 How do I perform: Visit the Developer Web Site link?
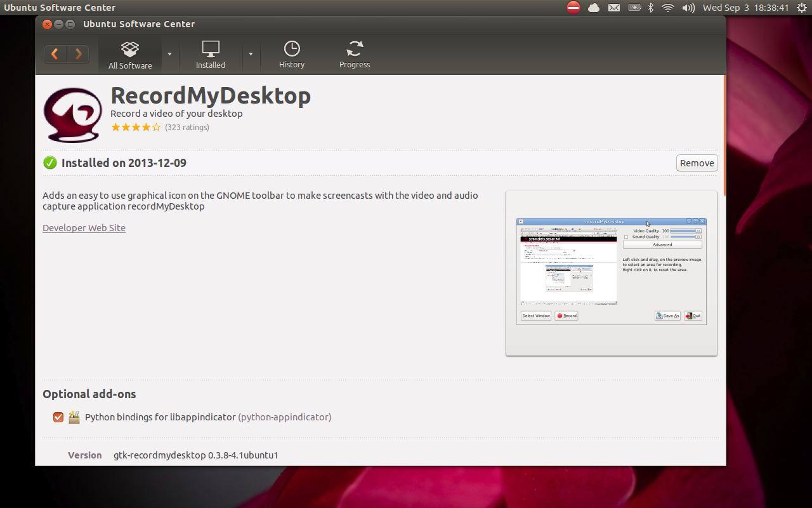84,227
